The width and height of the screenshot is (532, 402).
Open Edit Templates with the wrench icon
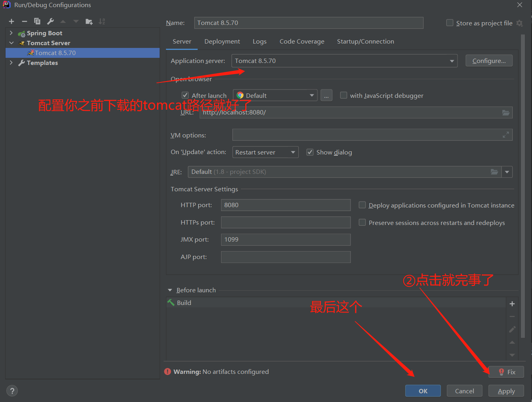50,21
